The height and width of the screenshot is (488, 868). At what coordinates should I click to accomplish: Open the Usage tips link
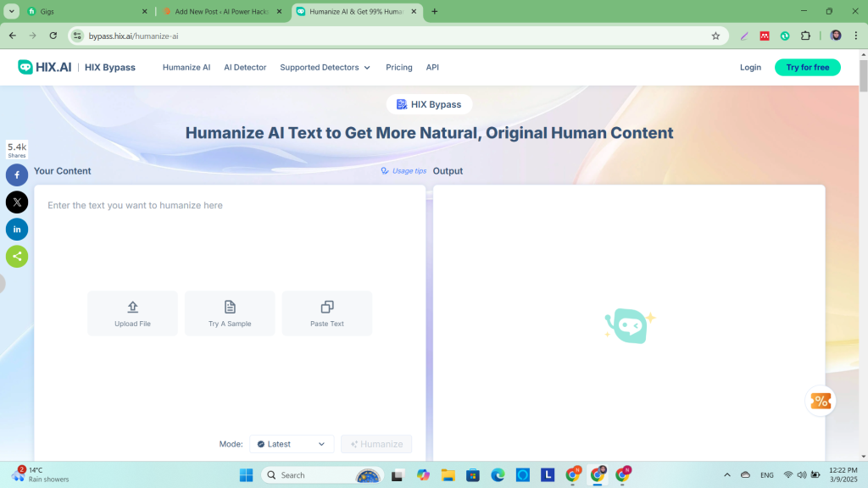point(404,171)
